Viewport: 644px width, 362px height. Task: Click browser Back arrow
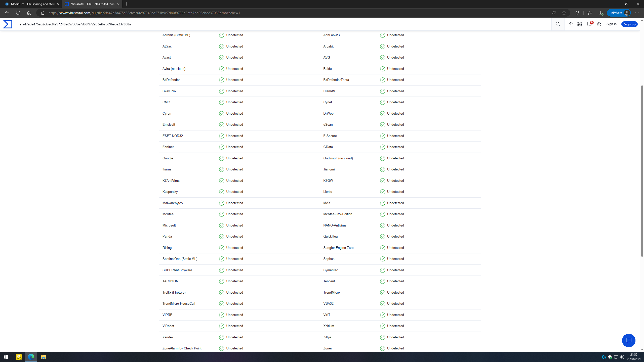tap(7, 13)
